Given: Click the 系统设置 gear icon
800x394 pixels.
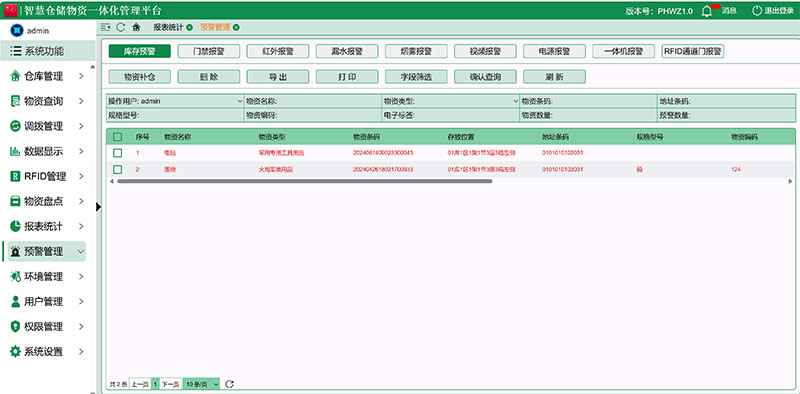Looking at the screenshot, I should pos(15,351).
